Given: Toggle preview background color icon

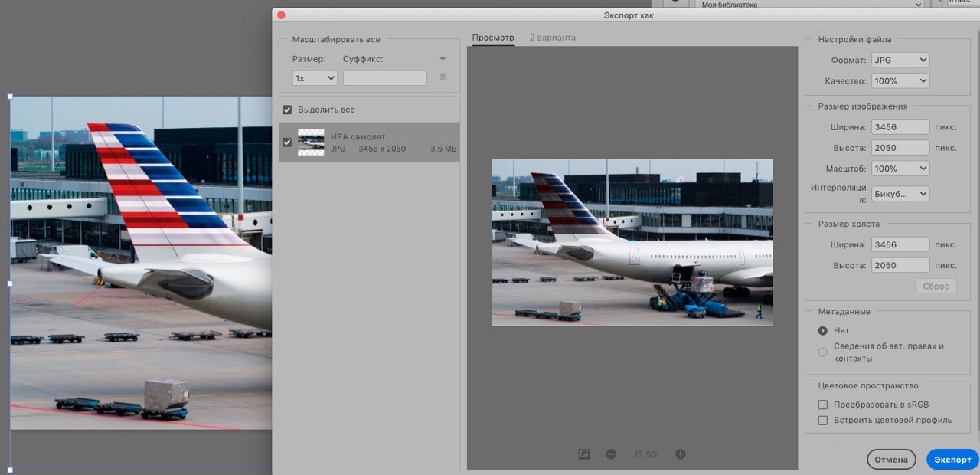Looking at the screenshot, I should coord(585,454).
